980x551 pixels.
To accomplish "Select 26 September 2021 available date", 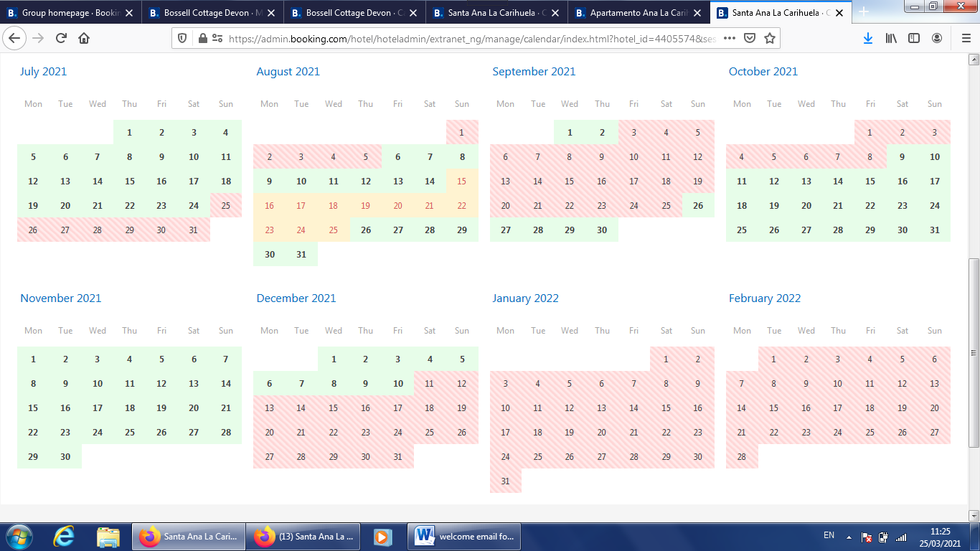I will click(698, 206).
